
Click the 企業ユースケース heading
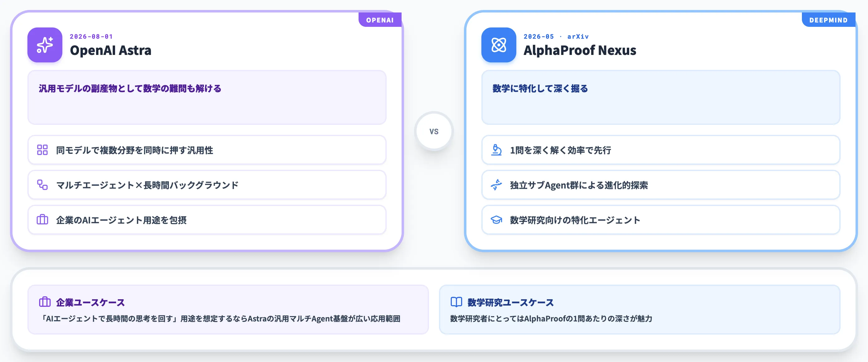click(x=90, y=302)
